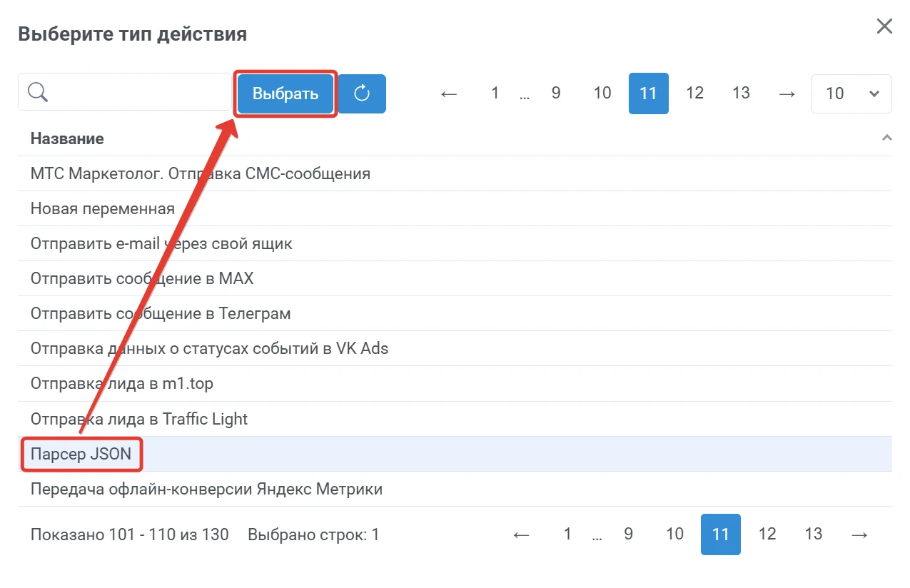Go to previous page with top left arrow

[449, 93]
